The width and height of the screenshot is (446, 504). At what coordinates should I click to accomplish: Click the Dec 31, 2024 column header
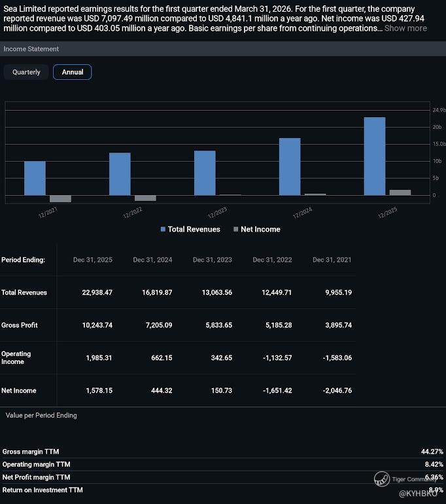152,260
